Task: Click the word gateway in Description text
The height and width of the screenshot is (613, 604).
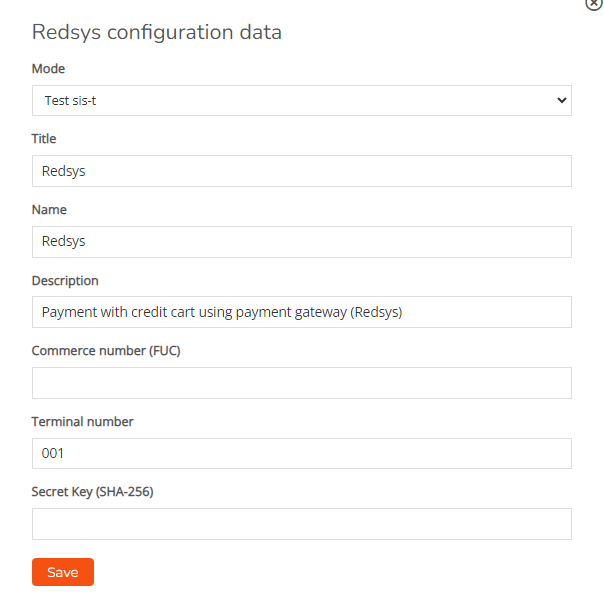Action: pyautogui.click(x=321, y=312)
